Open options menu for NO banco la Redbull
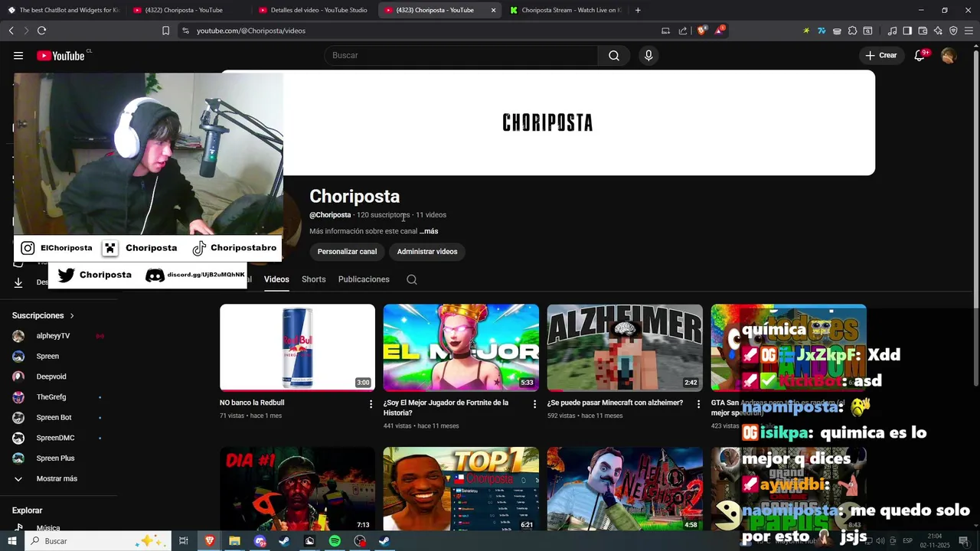Viewport: 980px width, 551px height. [371, 404]
